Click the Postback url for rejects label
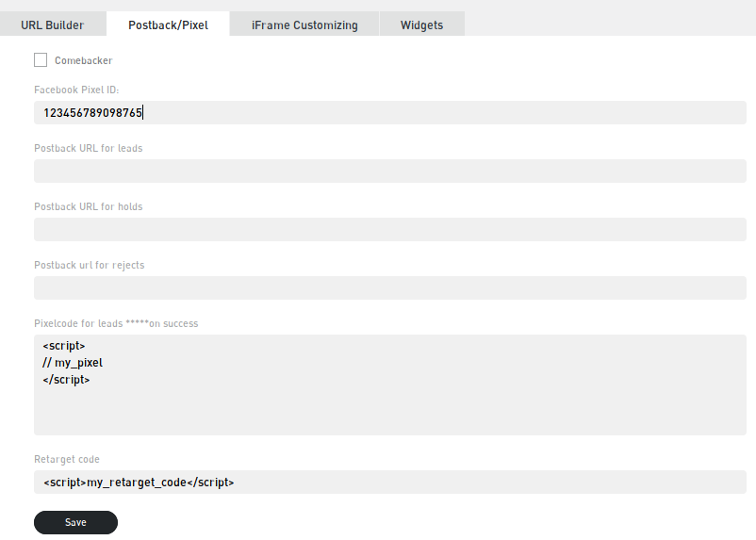The width and height of the screenshot is (756, 540). pos(90,265)
